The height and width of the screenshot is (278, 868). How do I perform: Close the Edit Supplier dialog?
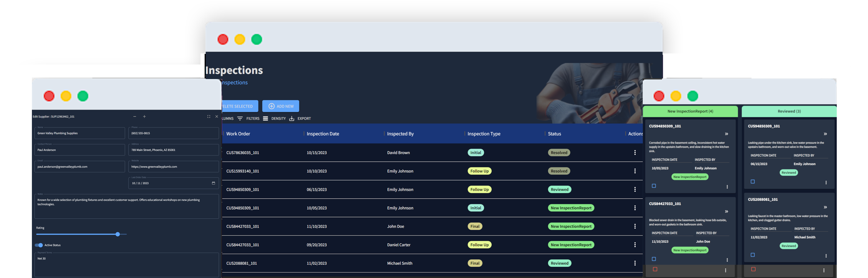pos(217,116)
